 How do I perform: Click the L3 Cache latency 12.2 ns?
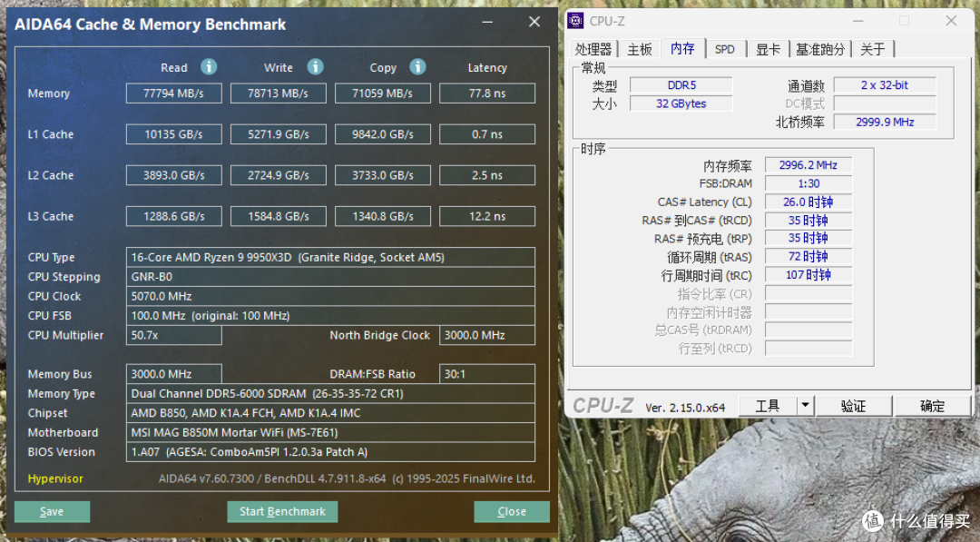pos(487,216)
